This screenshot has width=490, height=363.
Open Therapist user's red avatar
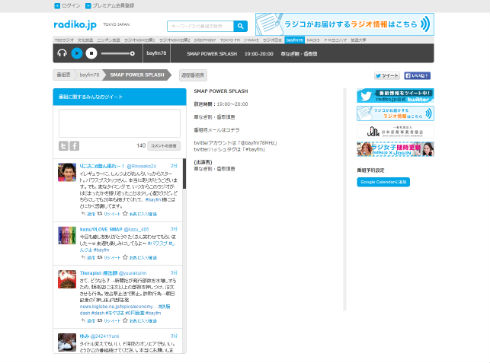(x=67, y=279)
